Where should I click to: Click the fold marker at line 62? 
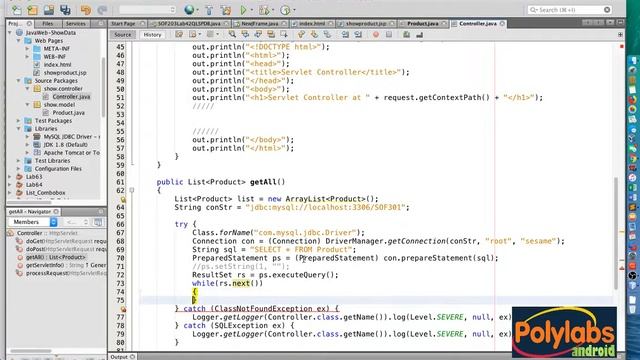[x=132, y=190]
